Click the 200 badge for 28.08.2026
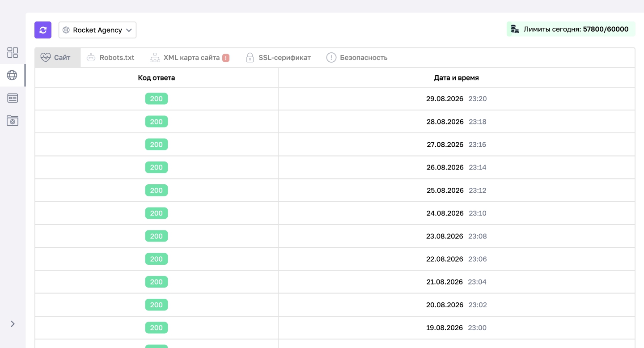This screenshot has width=644, height=348. pyautogui.click(x=157, y=122)
